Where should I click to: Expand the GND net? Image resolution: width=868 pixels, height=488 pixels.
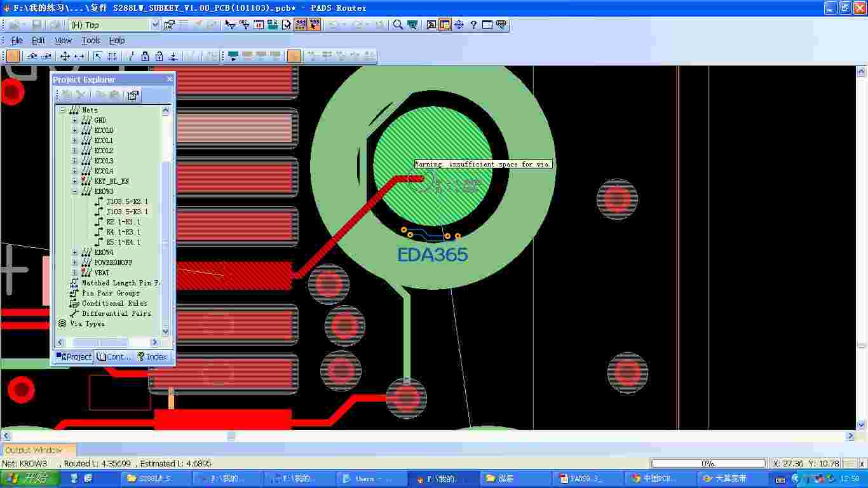pyautogui.click(x=74, y=120)
